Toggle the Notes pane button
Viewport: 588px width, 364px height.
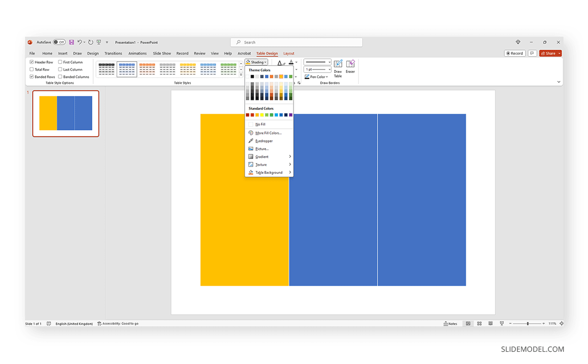click(450, 324)
